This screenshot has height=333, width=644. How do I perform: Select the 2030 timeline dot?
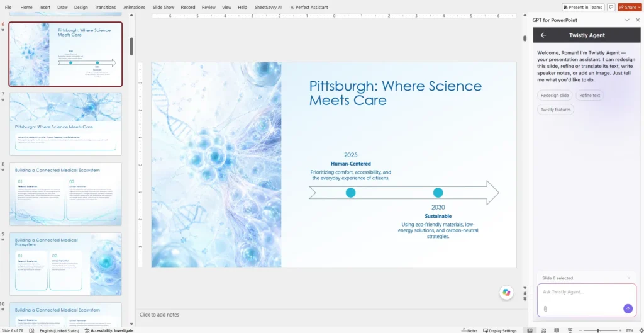point(438,193)
